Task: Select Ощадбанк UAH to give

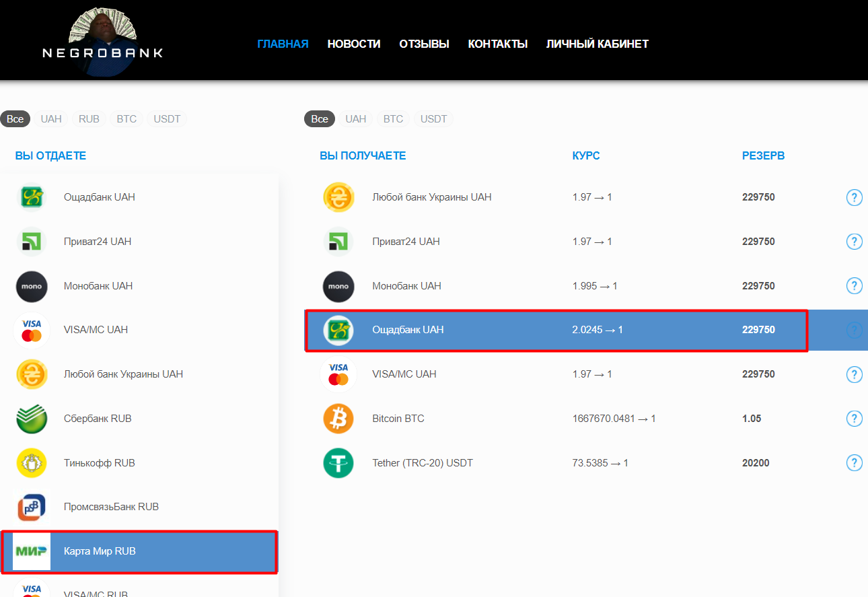Action: tap(139, 197)
